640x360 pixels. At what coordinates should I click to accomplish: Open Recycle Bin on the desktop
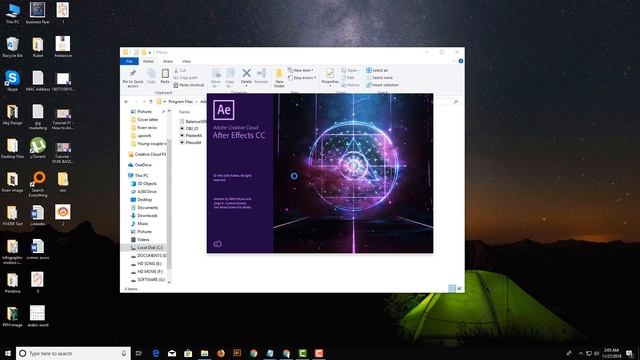click(13, 47)
